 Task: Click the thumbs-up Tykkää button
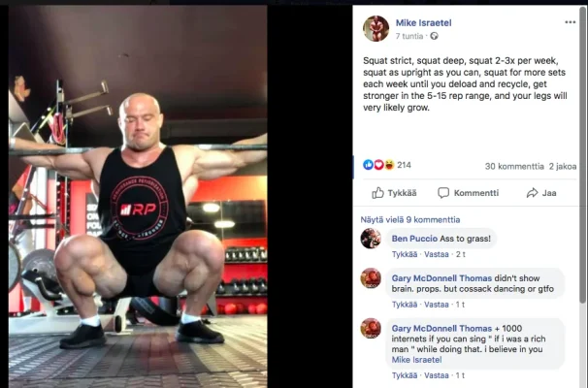394,193
